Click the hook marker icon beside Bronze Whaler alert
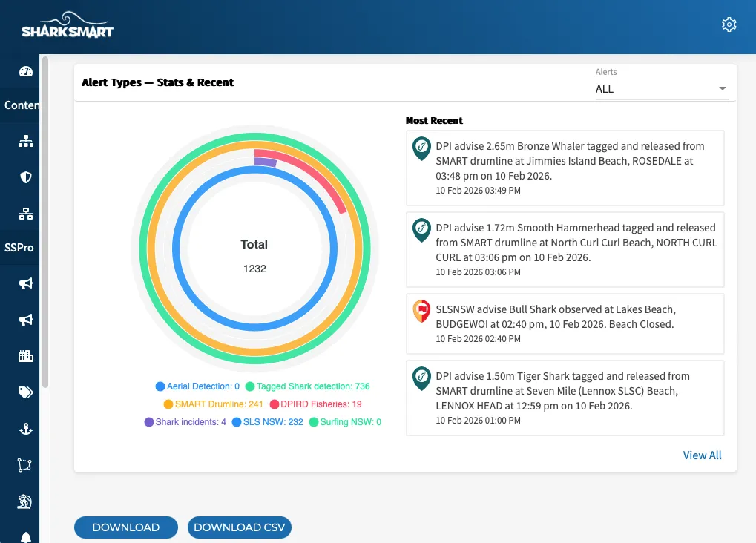756x543 pixels. (421, 148)
